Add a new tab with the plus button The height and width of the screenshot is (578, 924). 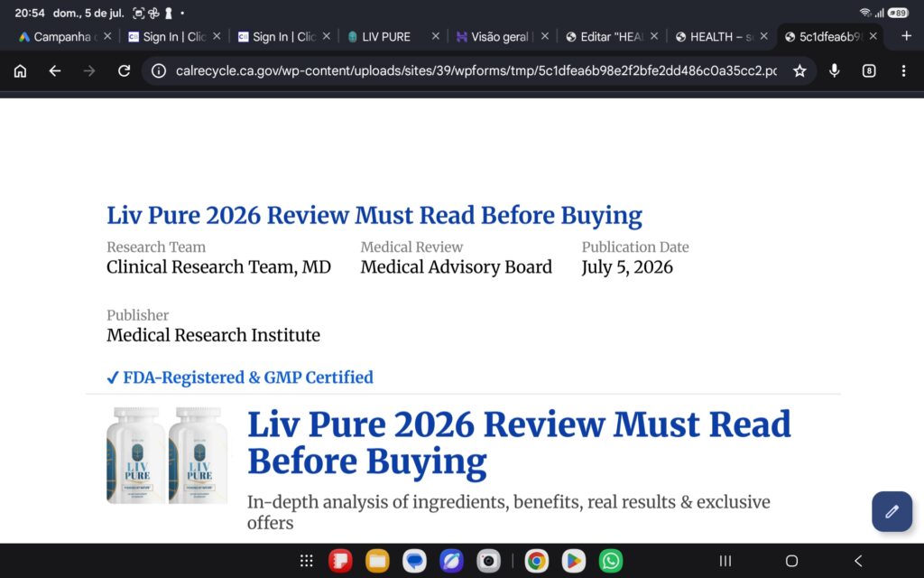[x=906, y=36]
